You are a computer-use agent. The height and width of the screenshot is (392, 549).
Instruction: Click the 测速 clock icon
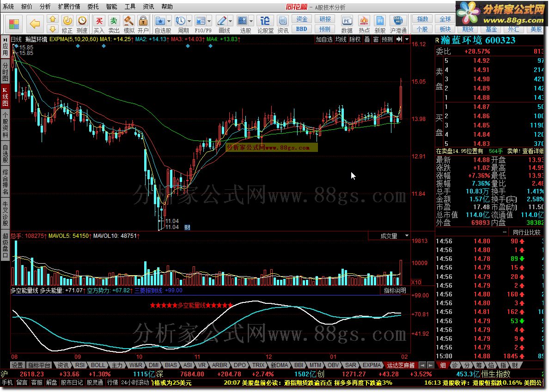click(82, 24)
